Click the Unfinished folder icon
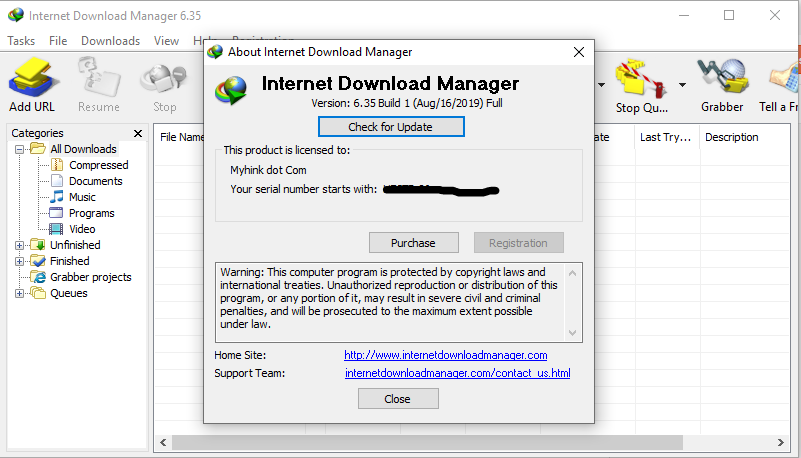Screen dimensions: 801x458 pos(38,245)
